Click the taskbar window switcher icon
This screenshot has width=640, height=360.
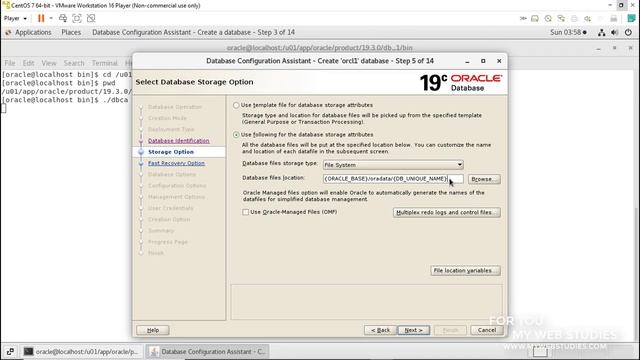click(x=10, y=351)
